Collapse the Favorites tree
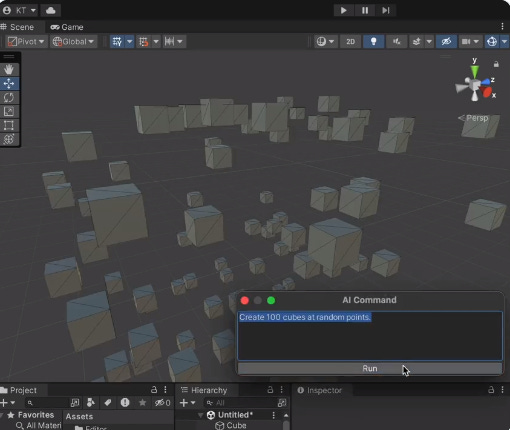Viewport: 510px width, 430px height. coord(2,415)
